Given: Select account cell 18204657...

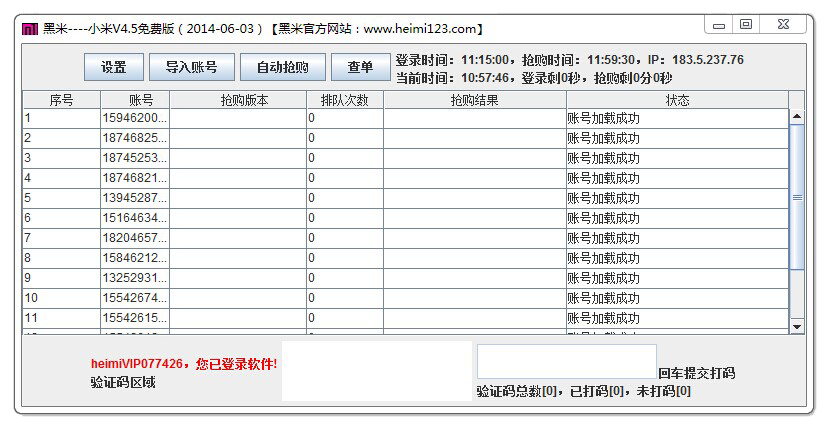Looking at the screenshot, I should point(135,238).
